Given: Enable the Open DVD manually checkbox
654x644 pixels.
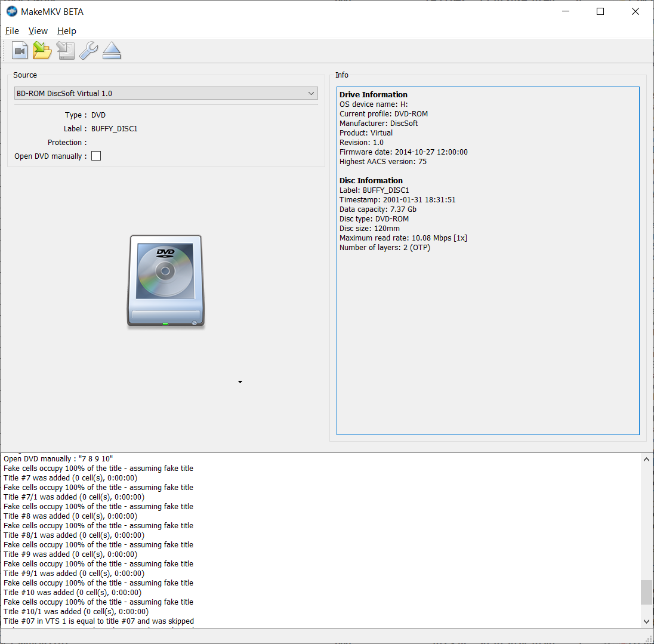Looking at the screenshot, I should 96,156.
